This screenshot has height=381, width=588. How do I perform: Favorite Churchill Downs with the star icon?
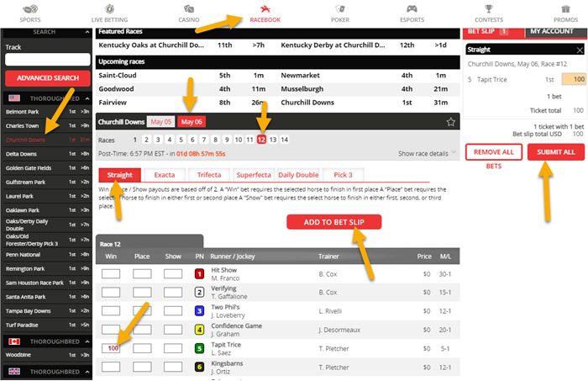[x=451, y=122]
